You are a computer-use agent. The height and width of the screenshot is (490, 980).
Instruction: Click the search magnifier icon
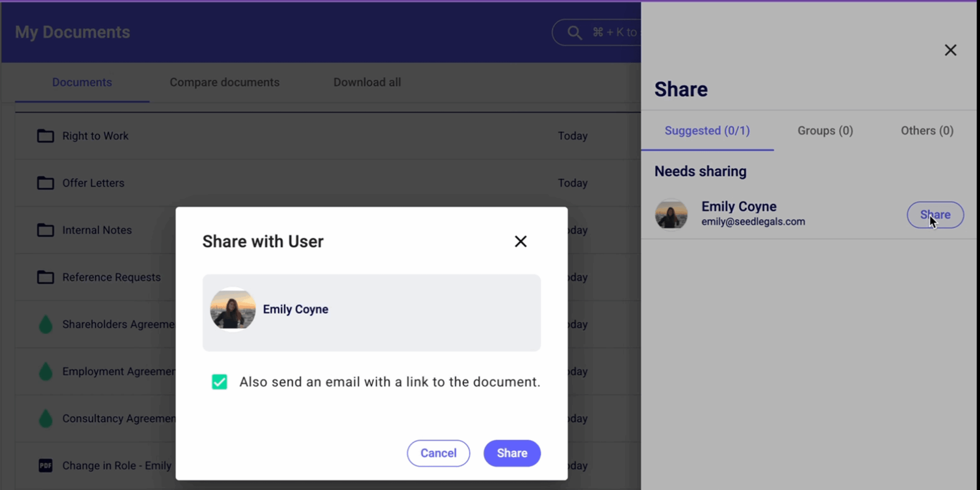pos(574,33)
